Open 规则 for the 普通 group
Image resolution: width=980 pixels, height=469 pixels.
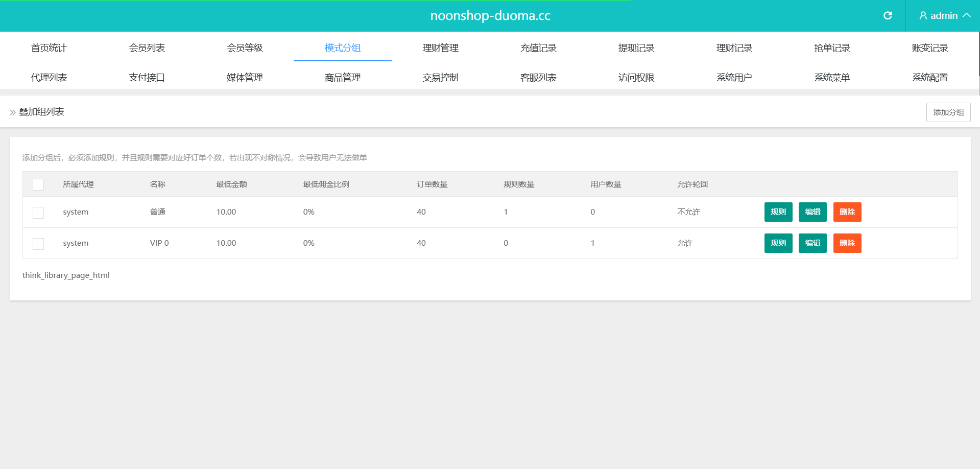778,212
